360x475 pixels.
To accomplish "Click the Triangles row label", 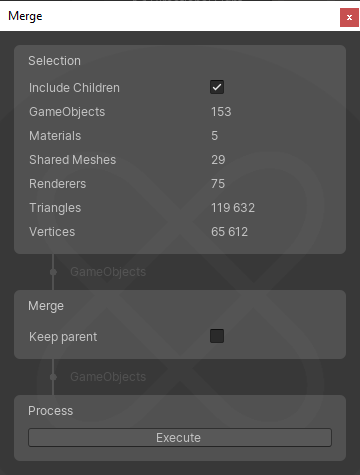I will tap(55, 208).
